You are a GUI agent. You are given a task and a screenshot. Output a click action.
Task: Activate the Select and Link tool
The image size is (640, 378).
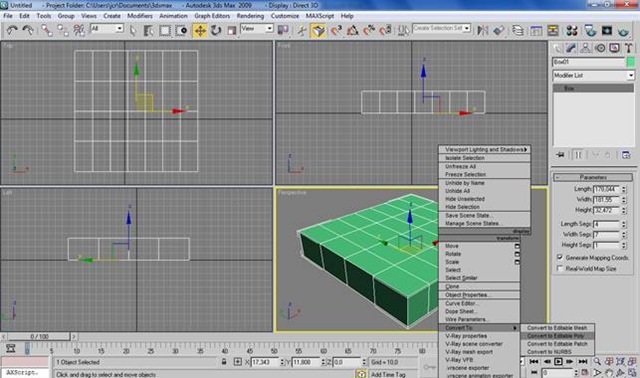pos(47,30)
